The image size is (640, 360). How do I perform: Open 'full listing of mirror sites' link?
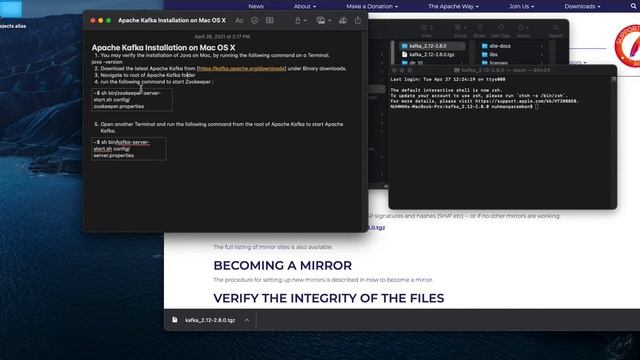pyautogui.click(x=257, y=247)
